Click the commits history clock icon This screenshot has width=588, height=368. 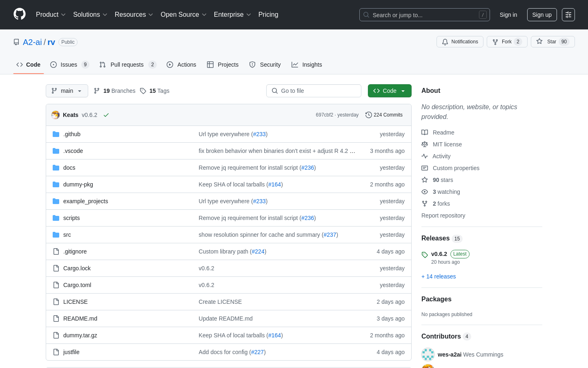pyautogui.click(x=369, y=115)
